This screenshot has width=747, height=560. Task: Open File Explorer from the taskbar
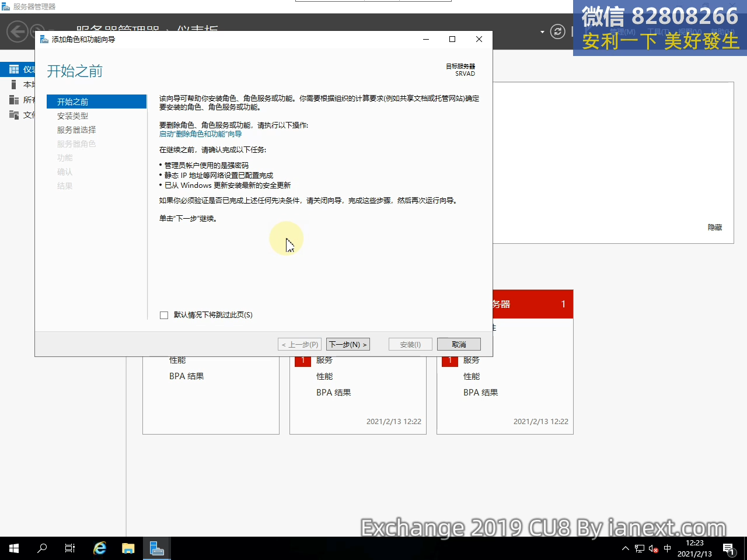(128, 548)
